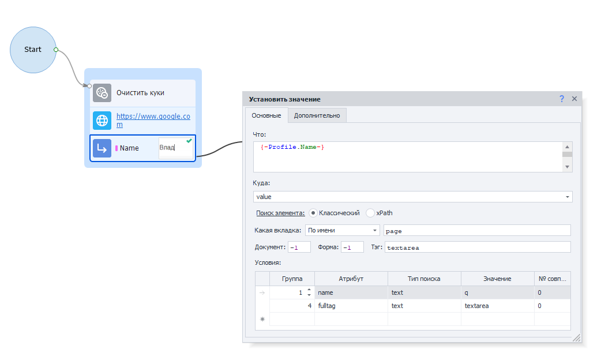Click the set value arrow icon

(102, 148)
